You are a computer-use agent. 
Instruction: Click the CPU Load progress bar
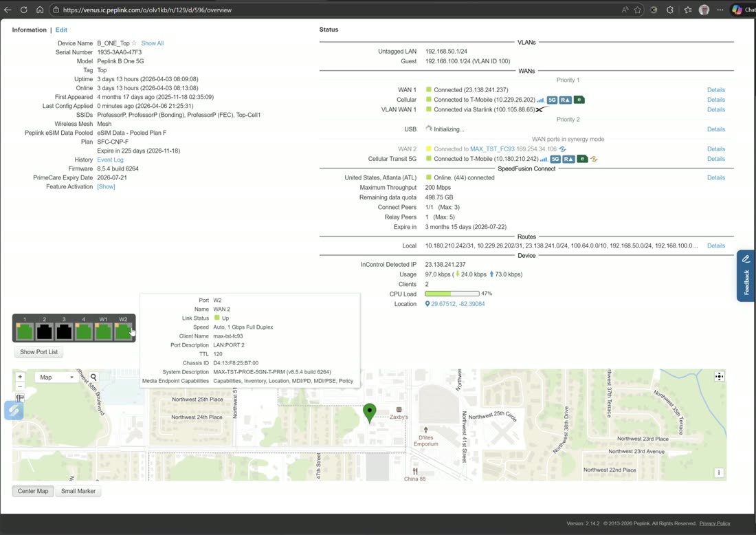tap(452, 294)
